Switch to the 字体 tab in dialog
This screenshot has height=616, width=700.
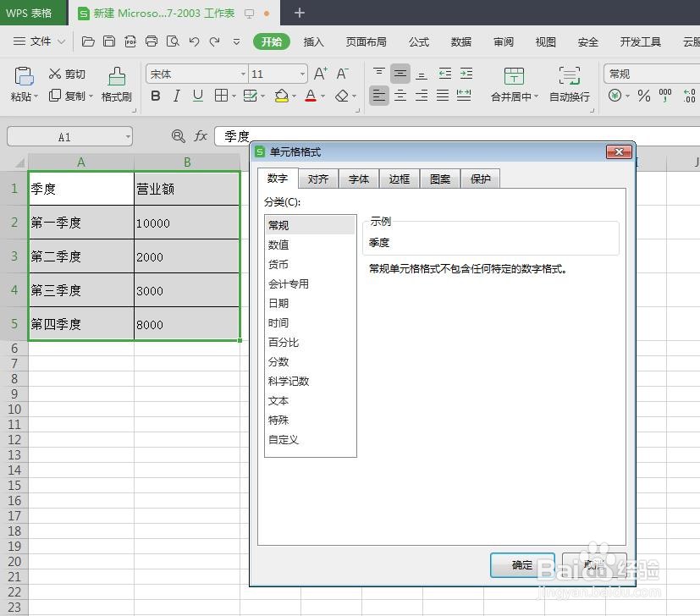(x=359, y=179)
